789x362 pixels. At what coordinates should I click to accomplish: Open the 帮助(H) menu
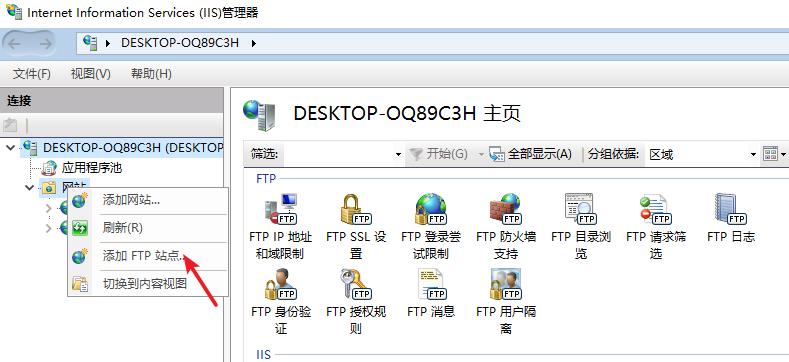[x=151, y=74]
